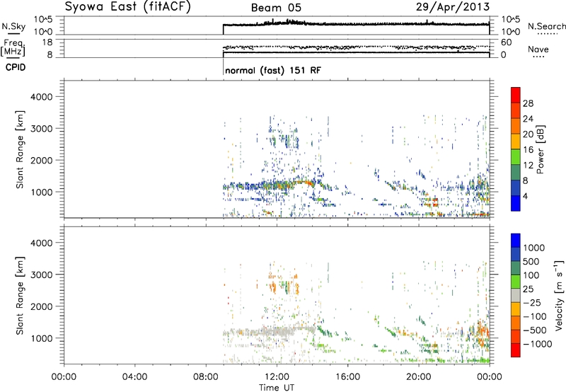
Task: Click the gray swatch on the velocity colorbar
Action: tap(516, 295)
